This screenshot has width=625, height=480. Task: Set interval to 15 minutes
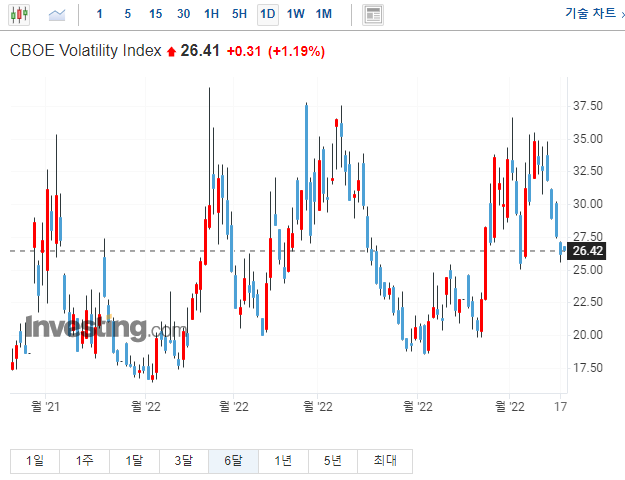coord(155,14)
